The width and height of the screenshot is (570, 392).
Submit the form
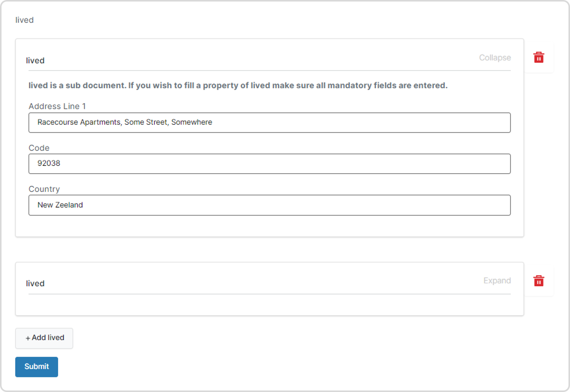pyautogui.click(x=37, y=367)
